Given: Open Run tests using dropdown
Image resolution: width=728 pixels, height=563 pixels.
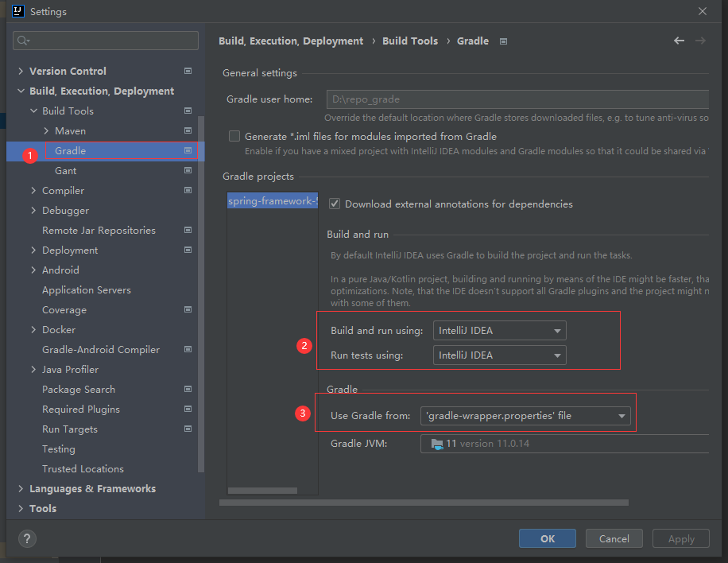Looking at the screenshot, I should point(500,355).
